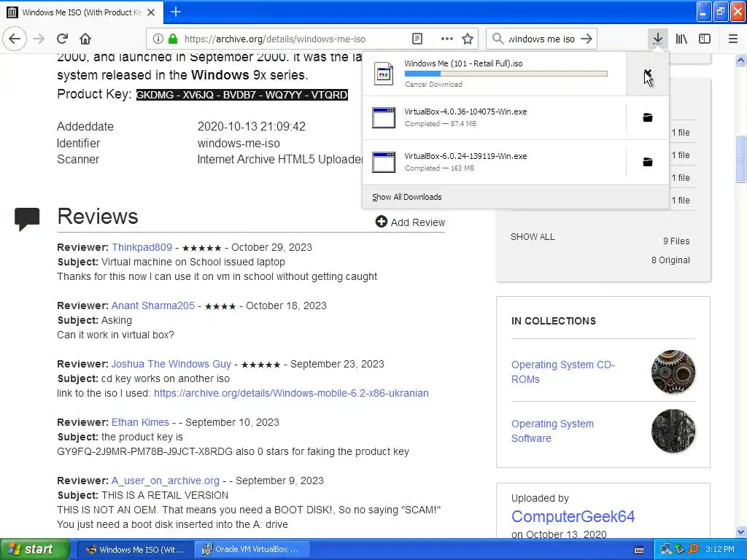Screen dimensions: 747x560
Task: Toggle reader view in address bar
Action: coord(417,39)
